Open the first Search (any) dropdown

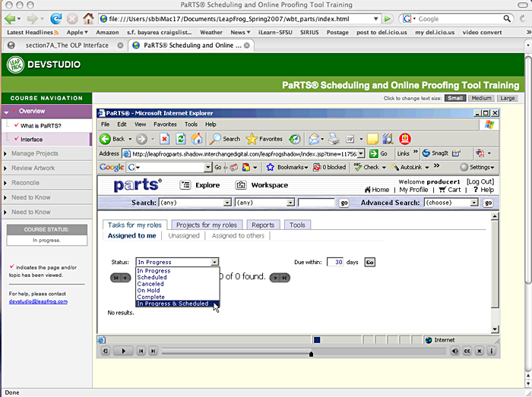coord(227,203)
